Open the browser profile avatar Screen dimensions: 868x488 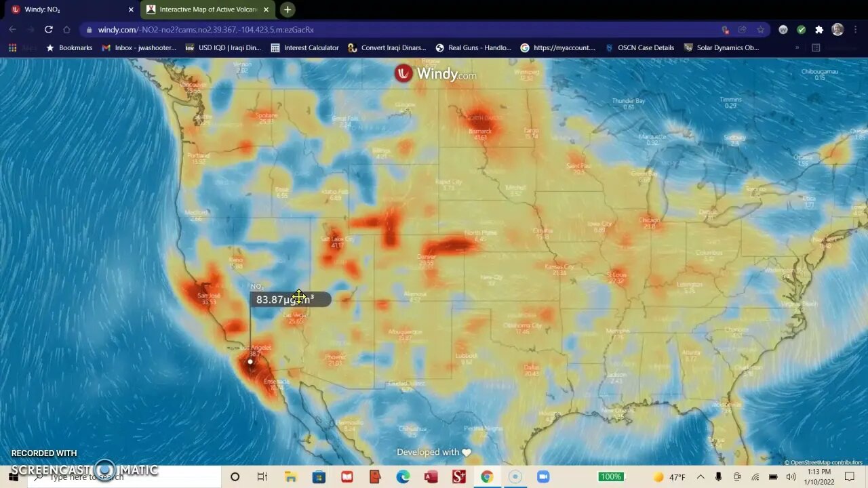[837, 30]
